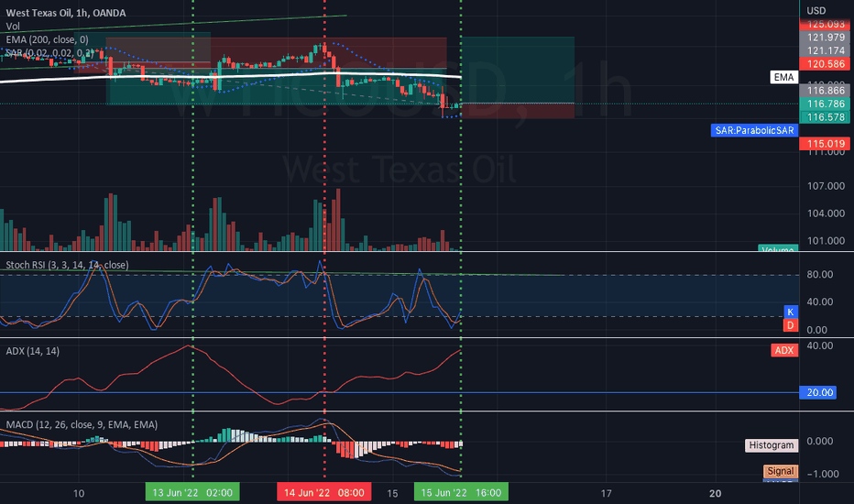
Task: Click the 116.786 green current price label
Action: pyautogui.click(x=825, y=104)
